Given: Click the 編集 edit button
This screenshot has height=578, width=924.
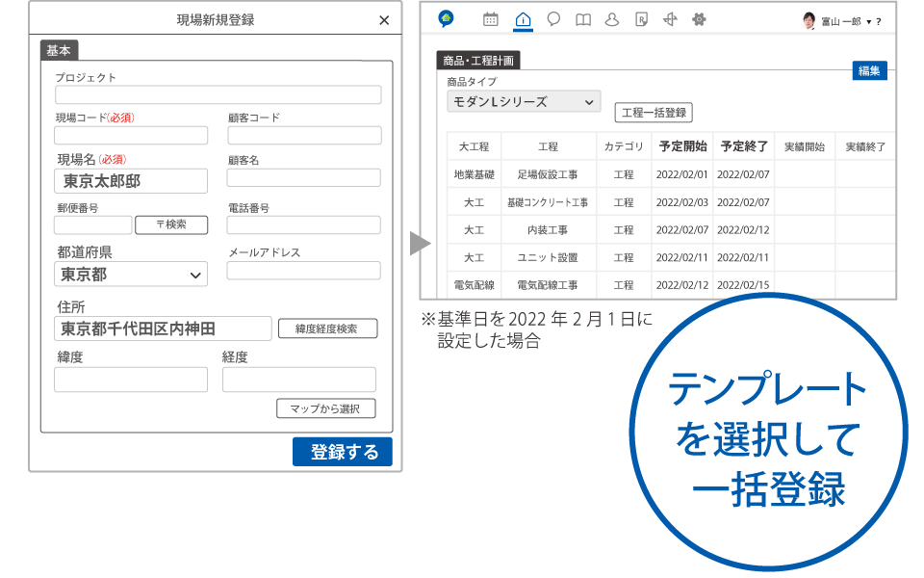Looking at the screenshot, I should coord(869,70).
